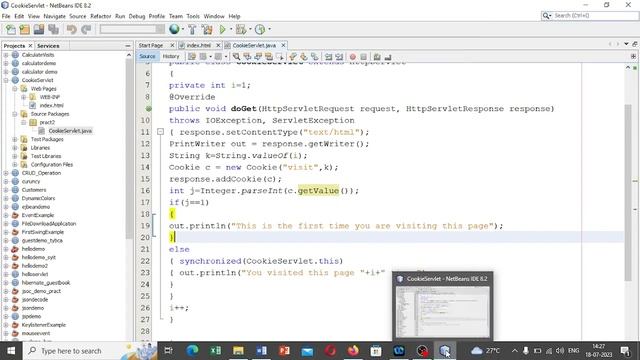Expand the WEB-INF folder node
This screenshot has width=640, height=360.
24,97
